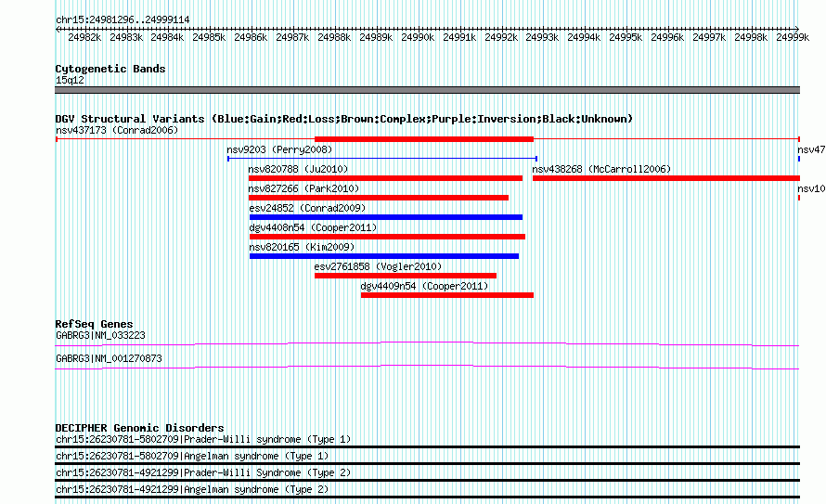826x504 pixels.
Task: Click the RefSeq Genes track title
Action: point(94,324)
